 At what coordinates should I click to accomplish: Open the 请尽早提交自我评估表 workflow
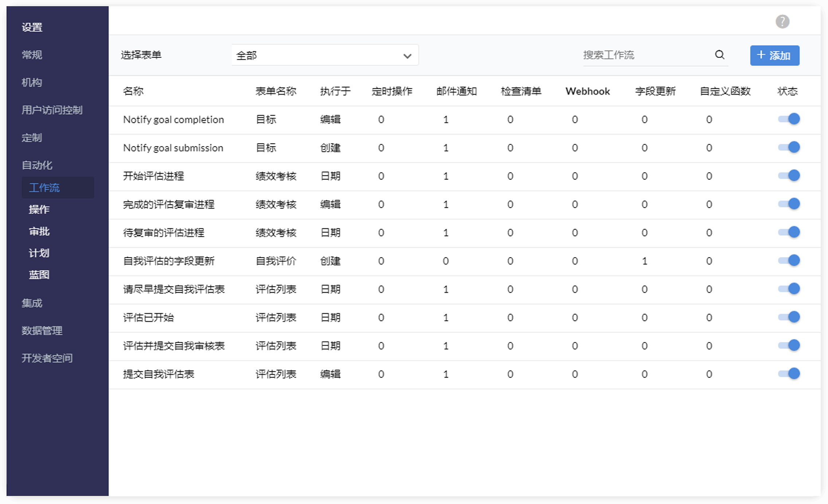173,290
